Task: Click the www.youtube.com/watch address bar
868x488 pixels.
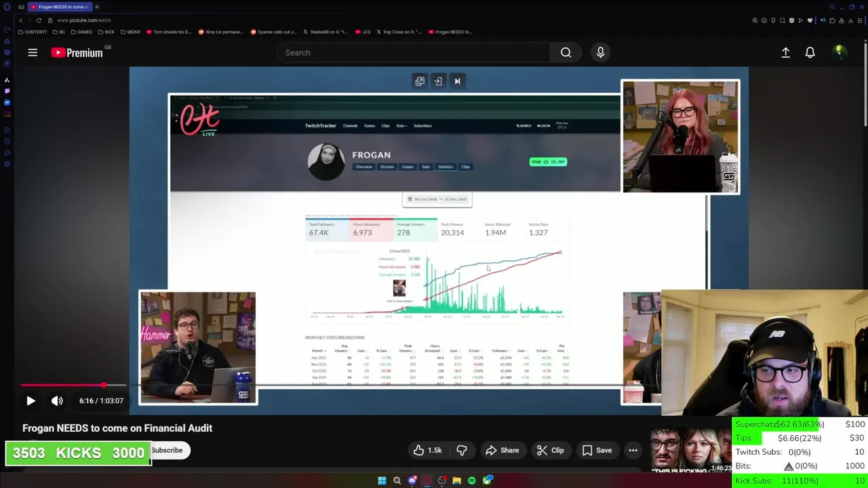Action: click(84, 20)
